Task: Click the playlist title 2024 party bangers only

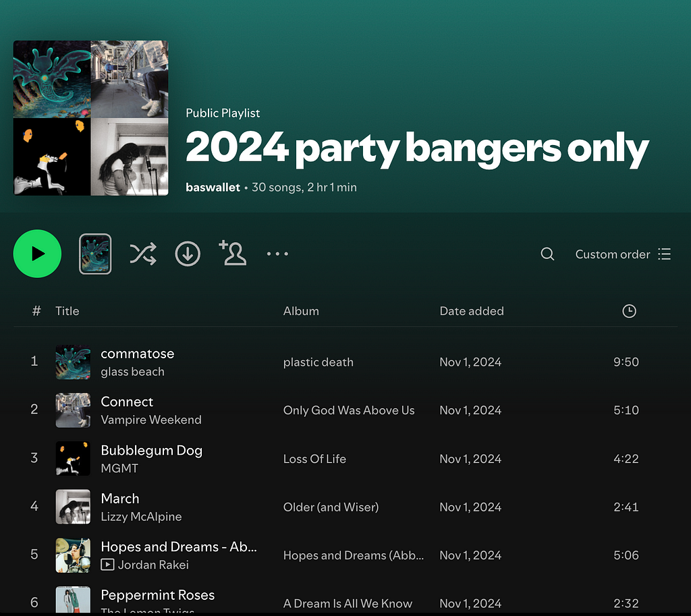Action: [x=417, y=149]
